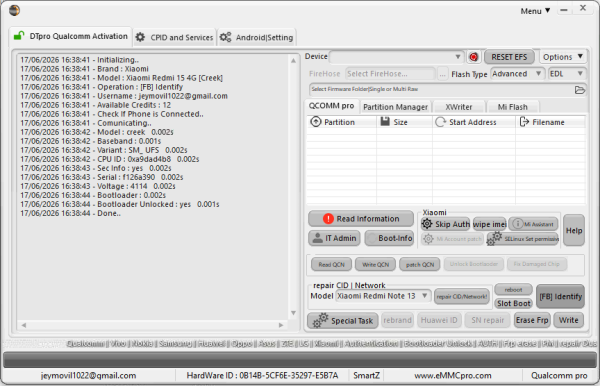Select the QCOMM pro tab
This screenshot has height=386, width=600.
[332, 106]
